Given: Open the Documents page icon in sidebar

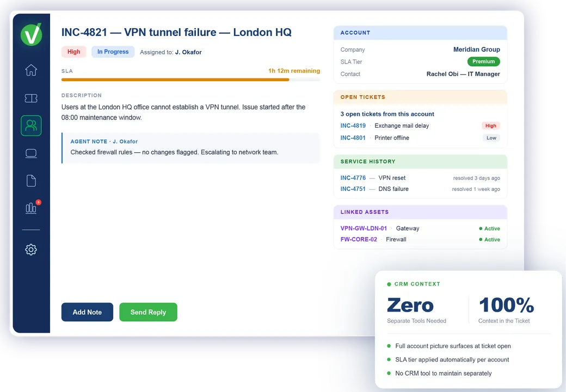Looking at the screenshot, I should (31, 181).
